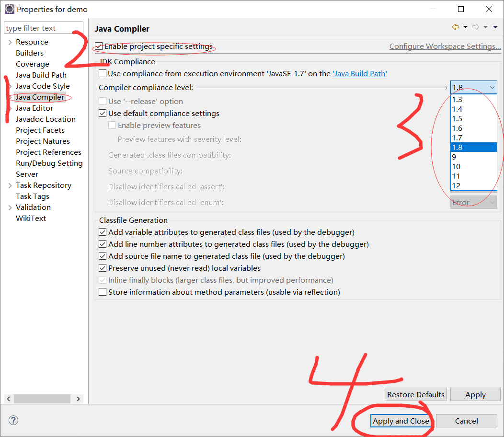
Task: Select 1.3 in the compliance list
Action: pyautogui.click(x=473, y=99)
